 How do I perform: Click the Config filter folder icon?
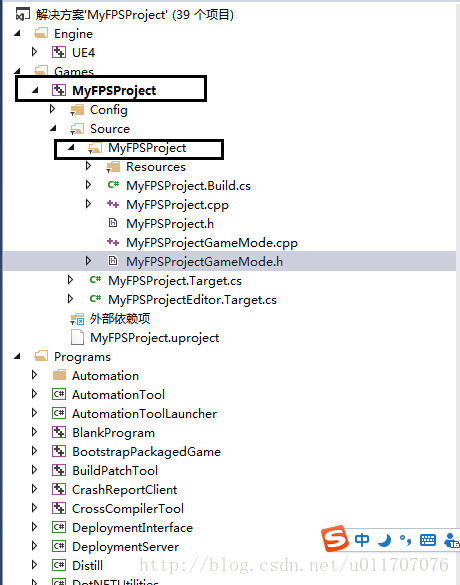[77, 110]
